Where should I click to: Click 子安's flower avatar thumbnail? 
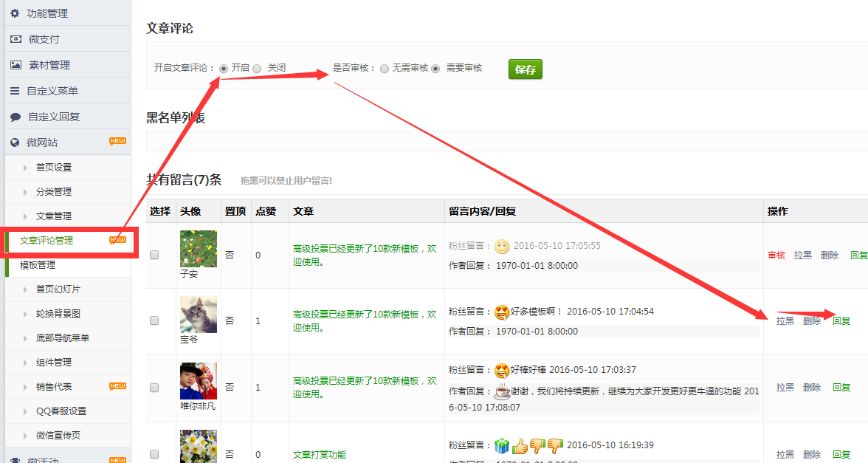(x=198, y=249)
